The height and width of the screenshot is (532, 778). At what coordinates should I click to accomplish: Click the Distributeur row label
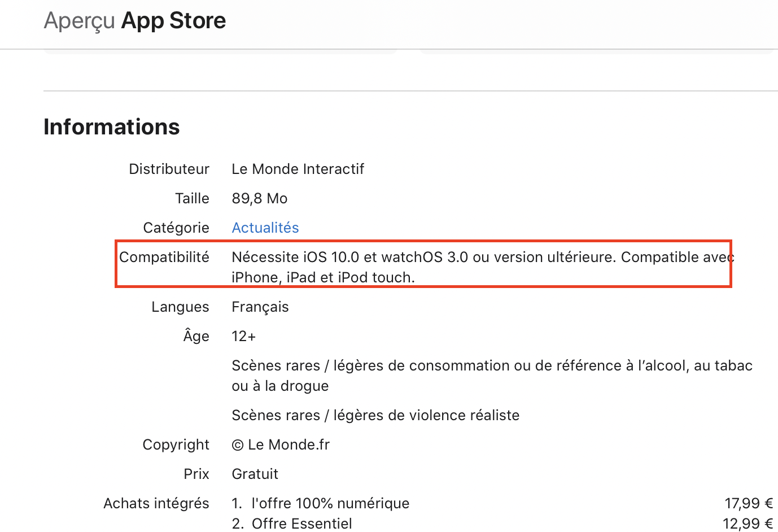169,169
